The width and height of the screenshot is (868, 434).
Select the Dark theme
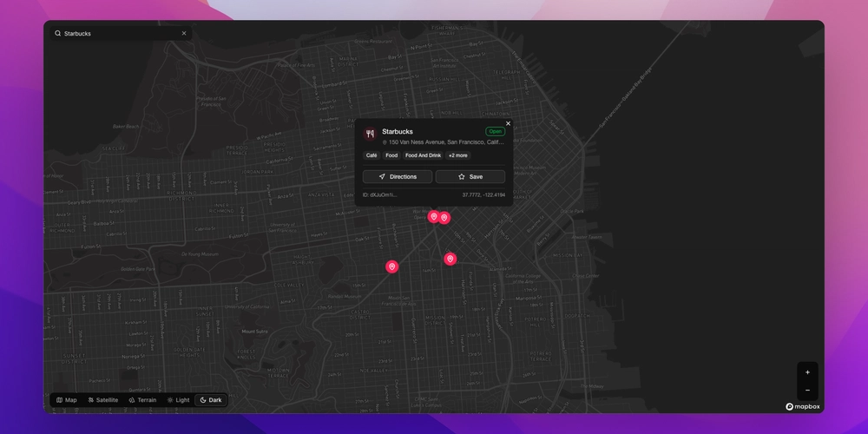tap(211, 400)
